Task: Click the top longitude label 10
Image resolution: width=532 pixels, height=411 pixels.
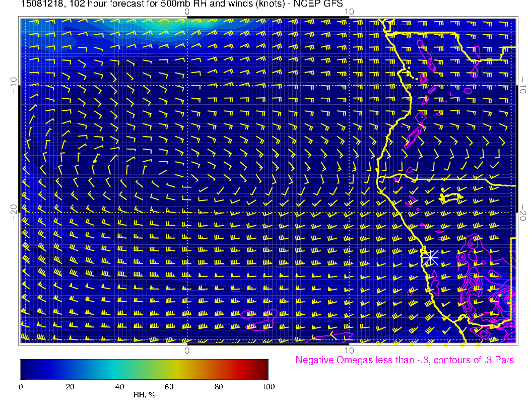Action: (x=349, y=12)
